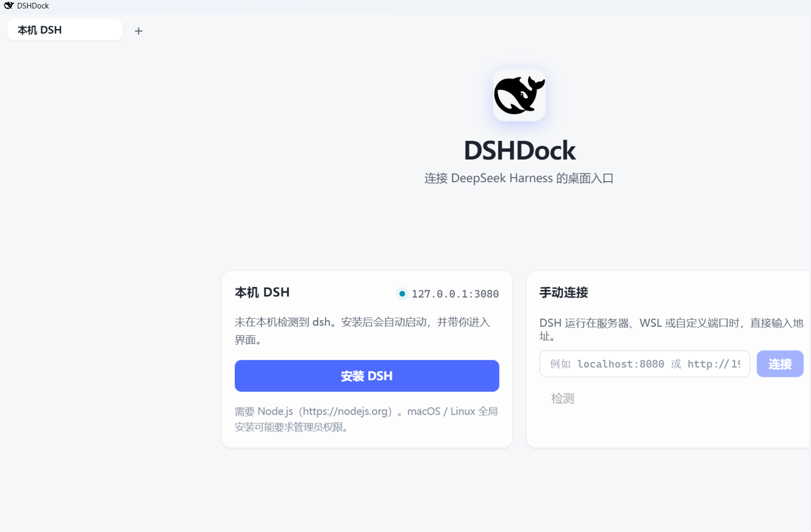811x532 pixels.
Task: Click the 连接 DeepSeek Harness 的桌面入口 subtitle
Action: [x=519, y=179]
